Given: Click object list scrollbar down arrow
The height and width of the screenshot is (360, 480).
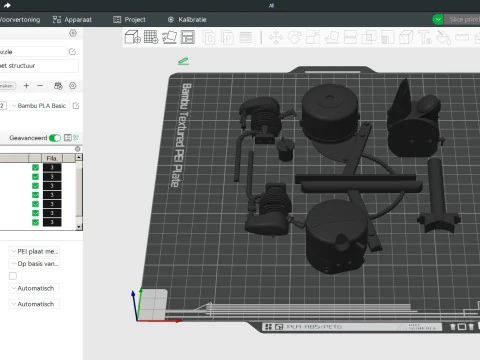Looking at the screenshot, I should click(x=79, y=227).
